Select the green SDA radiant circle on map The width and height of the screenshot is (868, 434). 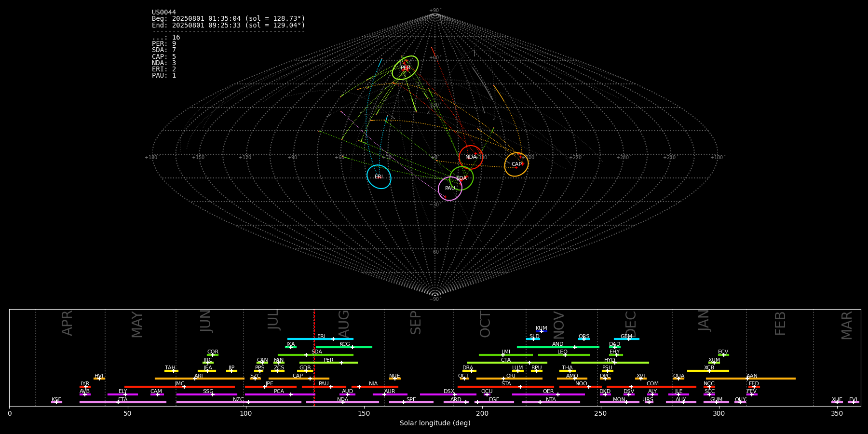coord(461,178)
